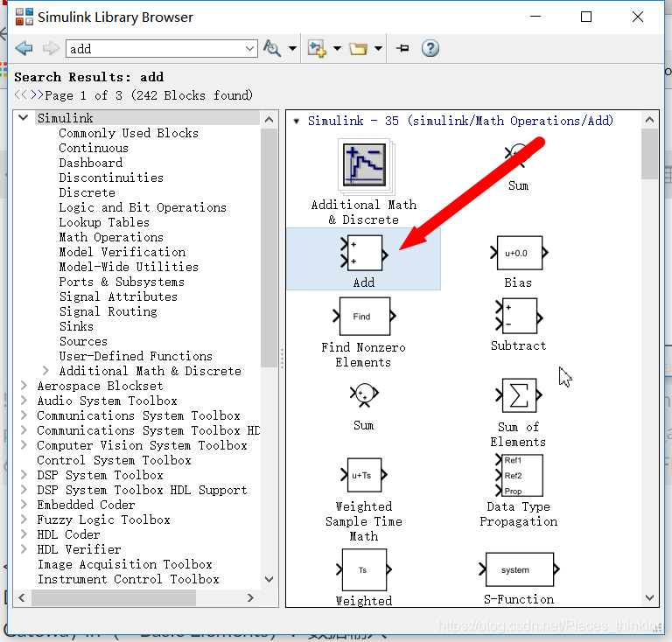
Task: Select User-Defined Functions library
Action: [x=136, y=356]
